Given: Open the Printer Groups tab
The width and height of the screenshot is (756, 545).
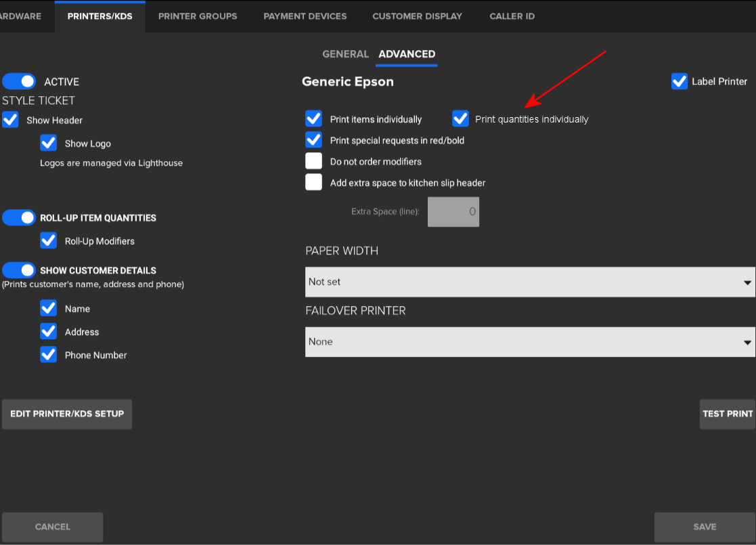Looking at the screenshot, I should point(198,16).
